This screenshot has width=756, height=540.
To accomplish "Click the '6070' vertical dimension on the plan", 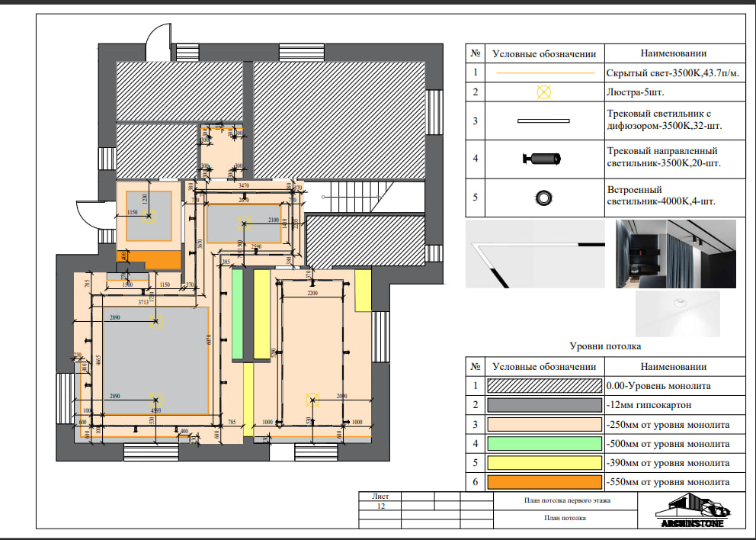I will click(x=209, y=339).
